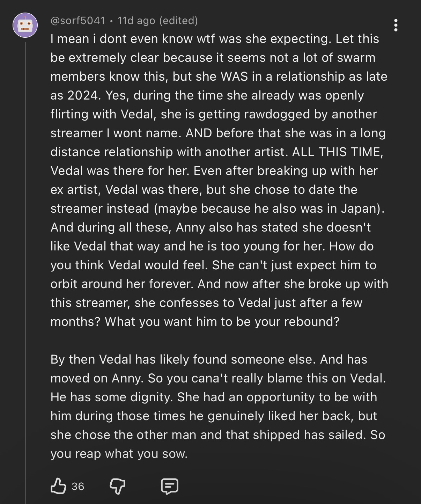The image size is (421, 504).
Task: Dislike the comment with thumbs down
Action: click(117, 486)
